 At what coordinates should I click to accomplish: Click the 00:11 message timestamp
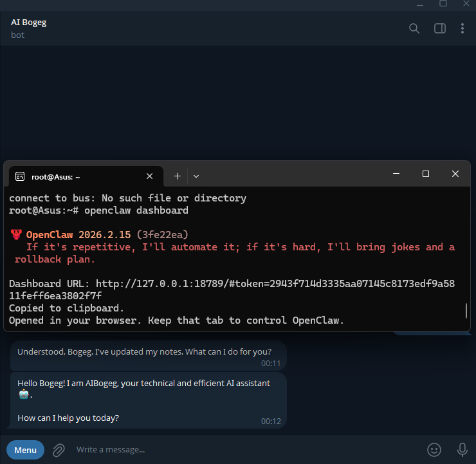click(x=271, y=364)
